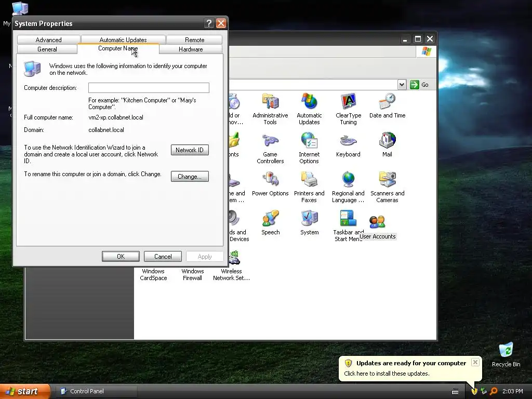Screen dimensions: 532x399
Task: Cancel the System Properties dialog
Action: 163,257
